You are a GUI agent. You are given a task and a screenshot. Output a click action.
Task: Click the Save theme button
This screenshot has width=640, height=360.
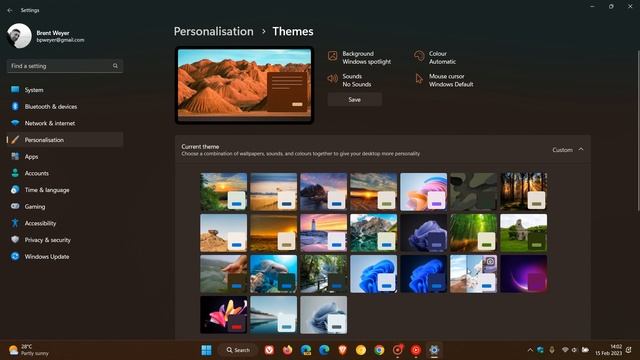(x=355, y=100)
